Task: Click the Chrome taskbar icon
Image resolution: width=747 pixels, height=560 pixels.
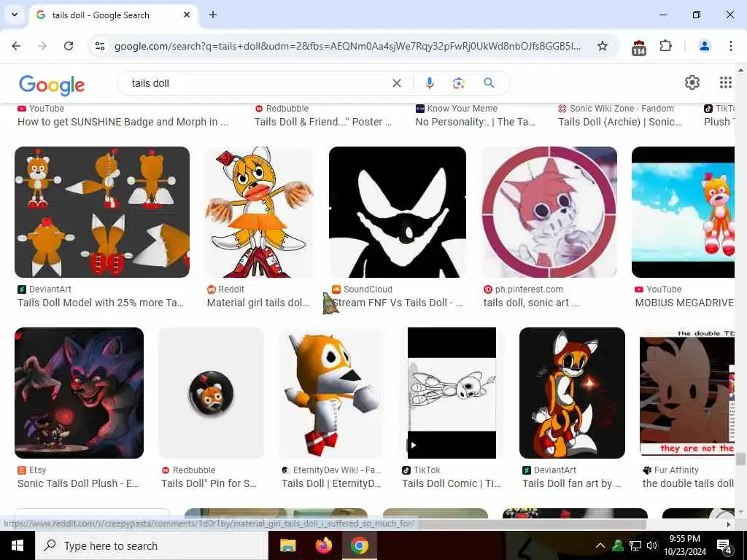Action: click(359, 545)
